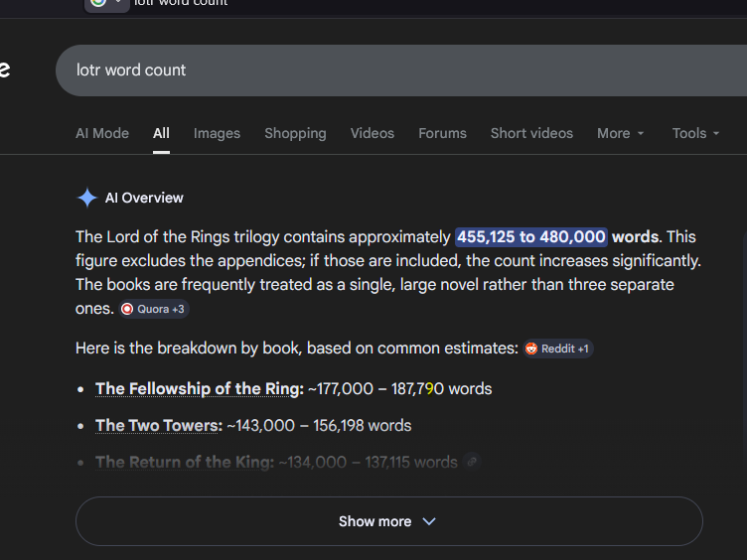Switch to Short videos tab
Viewport: 747px width, 560px height.
(x=531, y=133)
